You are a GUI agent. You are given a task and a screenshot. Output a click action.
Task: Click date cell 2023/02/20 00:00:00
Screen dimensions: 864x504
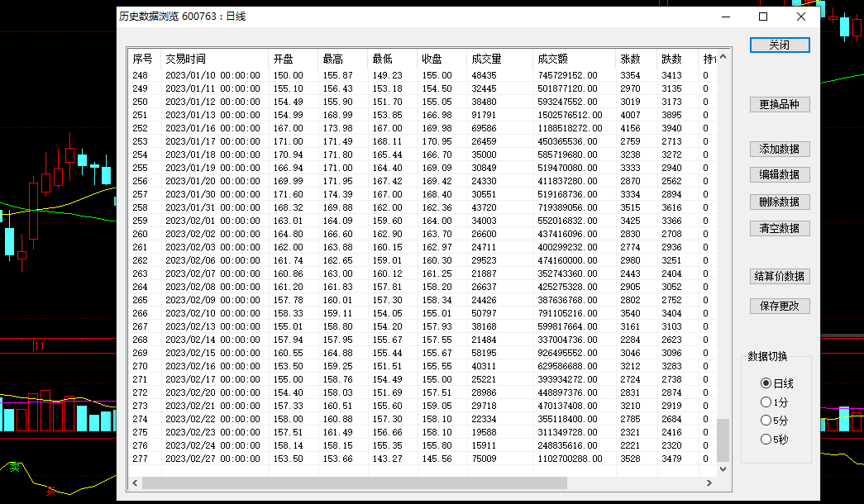[212, 392]
